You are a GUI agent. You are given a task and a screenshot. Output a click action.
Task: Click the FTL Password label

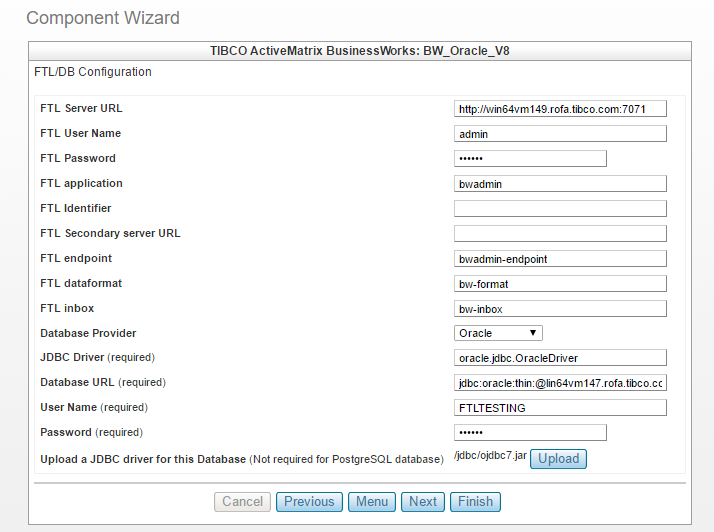click(78, 158)
